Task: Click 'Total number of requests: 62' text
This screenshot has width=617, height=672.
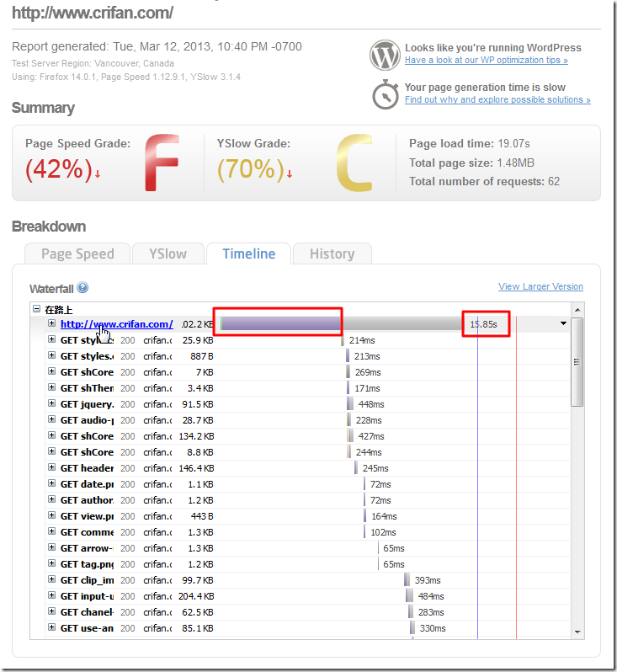Action: (x=484, y=181)
